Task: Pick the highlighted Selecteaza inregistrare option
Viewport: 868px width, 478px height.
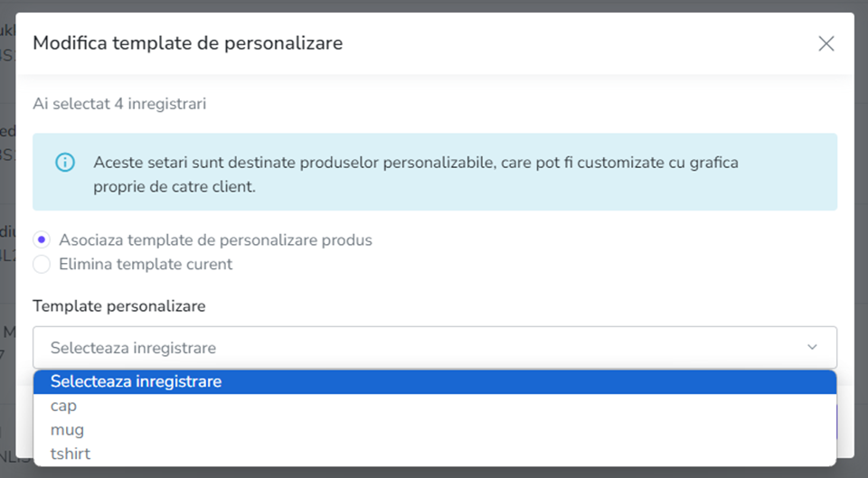Action: [x=435, y=381]
